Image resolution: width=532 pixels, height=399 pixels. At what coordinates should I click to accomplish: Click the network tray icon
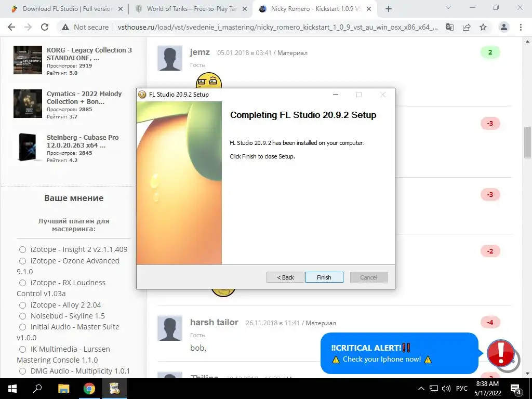434,389
